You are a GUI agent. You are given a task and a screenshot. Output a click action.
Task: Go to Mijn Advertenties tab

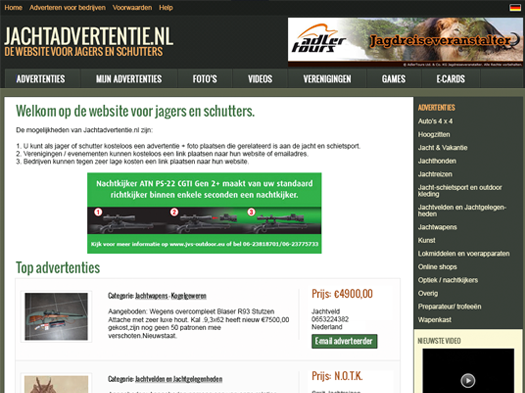[129, 79]
